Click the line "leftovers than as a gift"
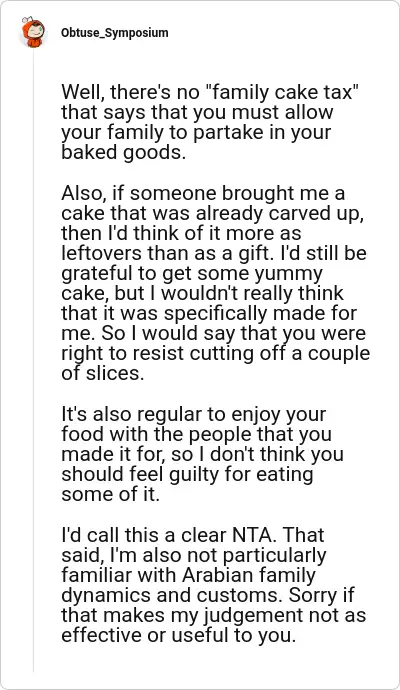 coord(160,253)
